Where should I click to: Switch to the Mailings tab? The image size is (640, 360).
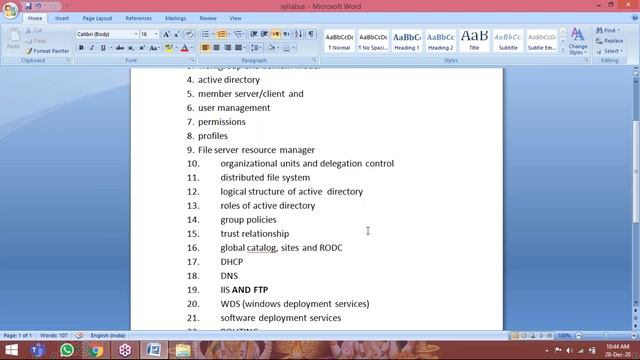(176, 18)
